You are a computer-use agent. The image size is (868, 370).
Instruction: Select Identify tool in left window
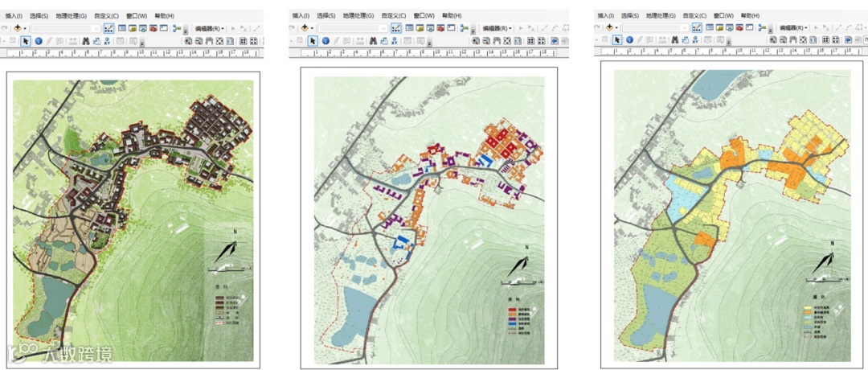click(39, 41)
